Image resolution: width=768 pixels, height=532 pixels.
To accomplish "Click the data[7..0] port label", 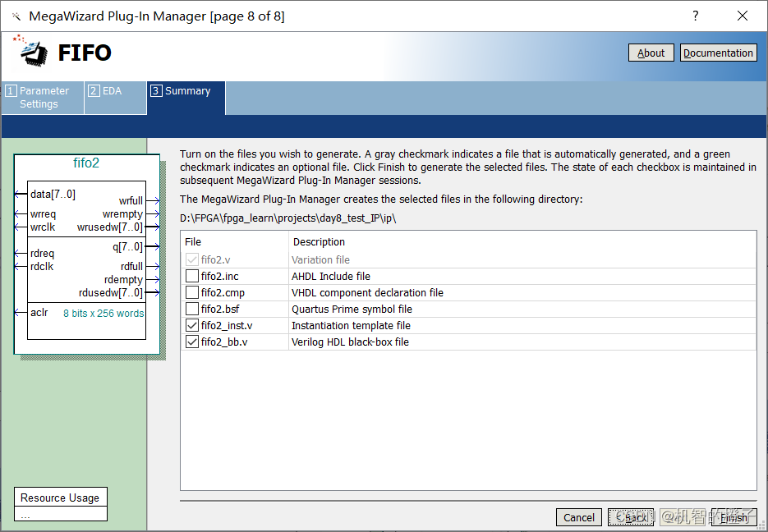I will pos(53,195).
